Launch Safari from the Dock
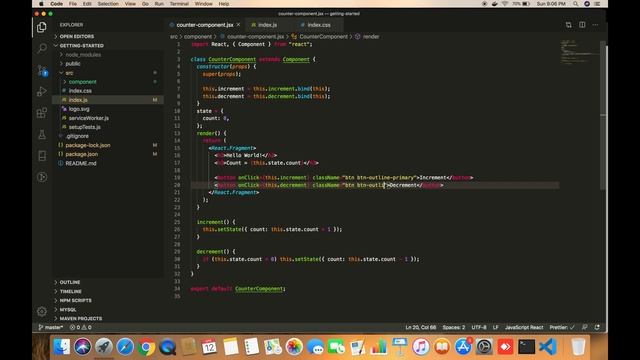 click(125, 347)
